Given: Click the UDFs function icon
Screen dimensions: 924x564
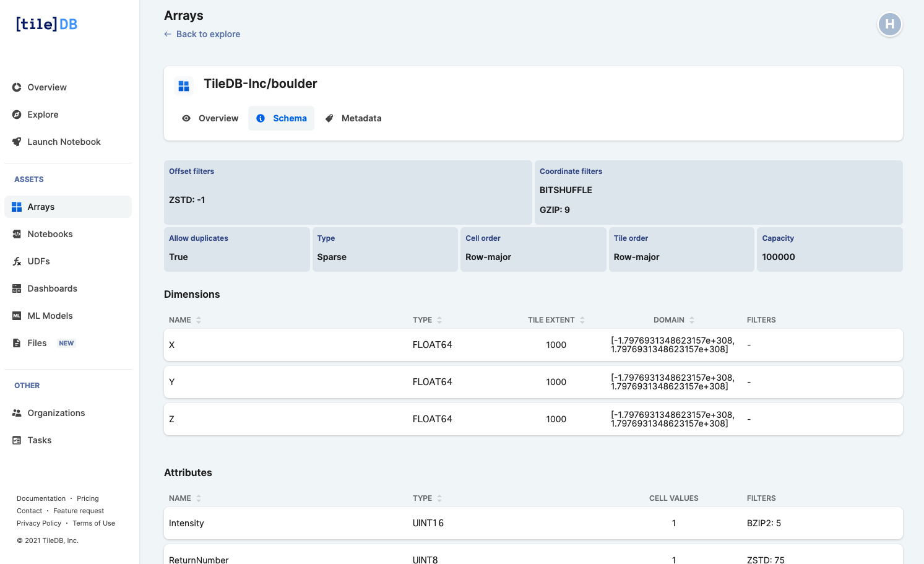Looking at the screenshot, I should tap(17, 261).
